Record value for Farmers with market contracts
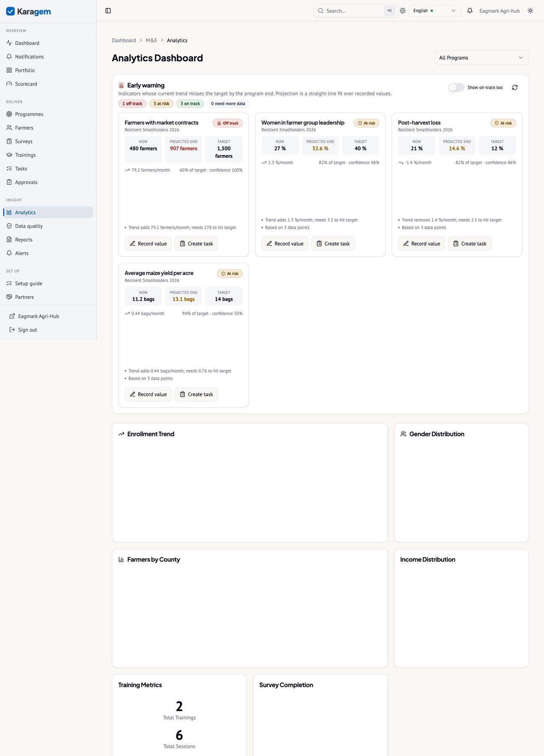 pos(148,244)
